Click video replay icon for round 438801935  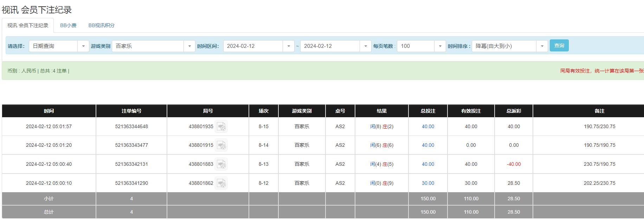221,127
